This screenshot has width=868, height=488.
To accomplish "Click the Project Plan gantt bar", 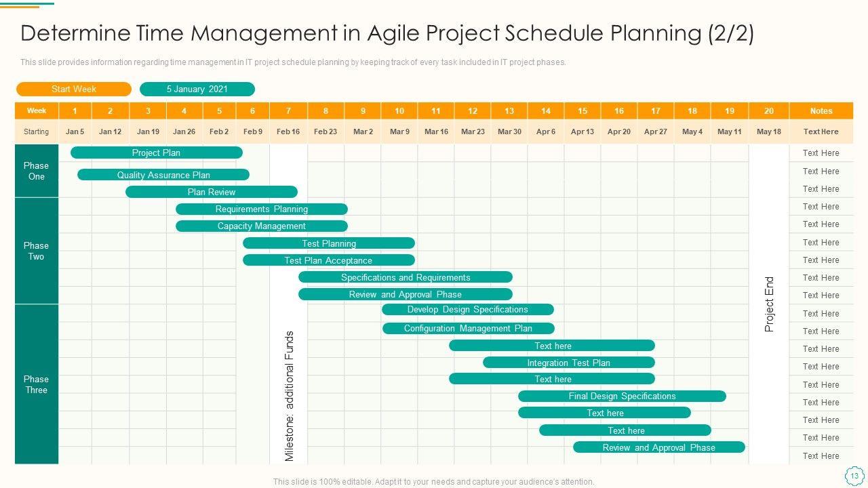I will tap(156, 152).
